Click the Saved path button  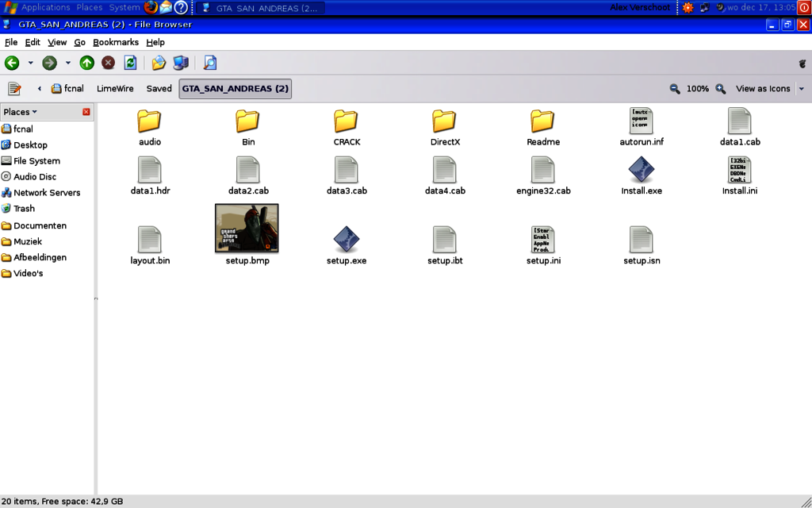click(159, 88)
